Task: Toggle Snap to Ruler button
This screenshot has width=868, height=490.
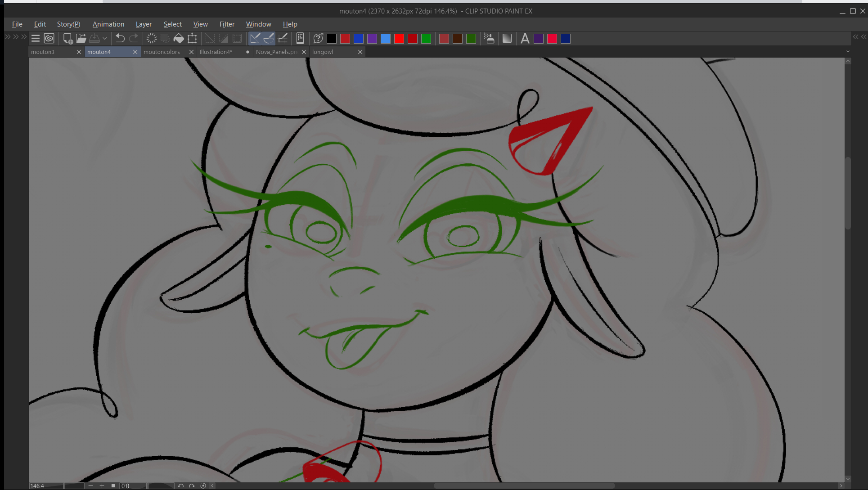Action: (x=255, y=39)
